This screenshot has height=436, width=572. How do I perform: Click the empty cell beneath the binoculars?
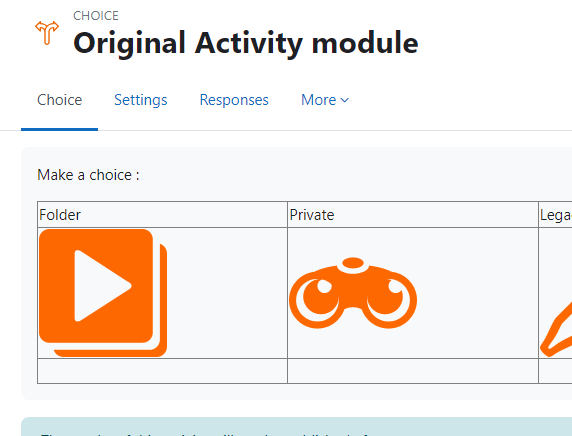413,371
